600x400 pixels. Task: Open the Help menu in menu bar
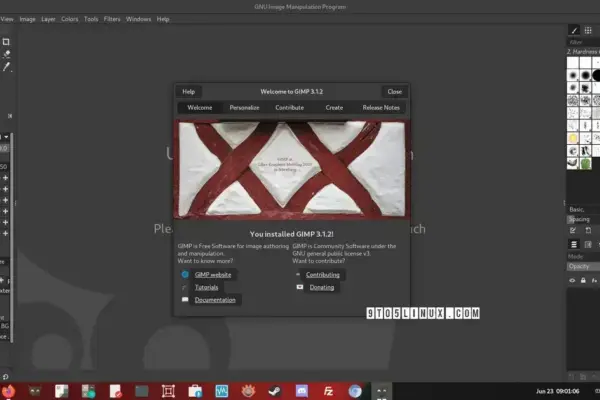pyautogui.click(x=163, y=19)
